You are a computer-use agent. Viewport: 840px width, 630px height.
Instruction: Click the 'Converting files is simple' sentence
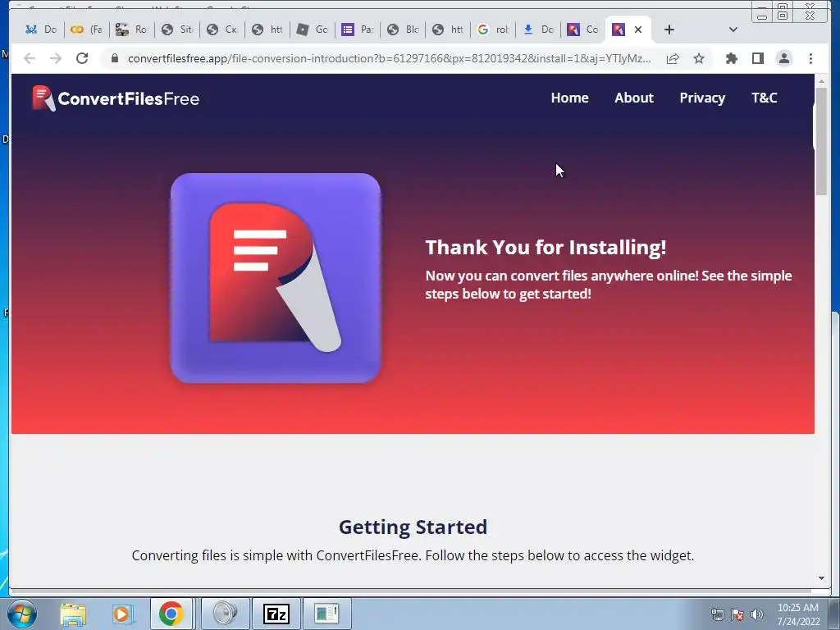tap(413, 555)
